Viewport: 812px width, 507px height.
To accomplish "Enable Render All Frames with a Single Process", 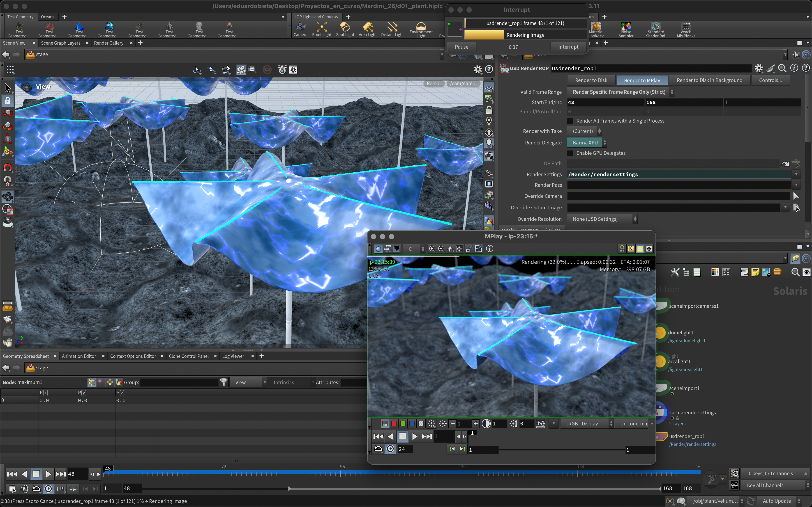I will click(x=570, y=121).
